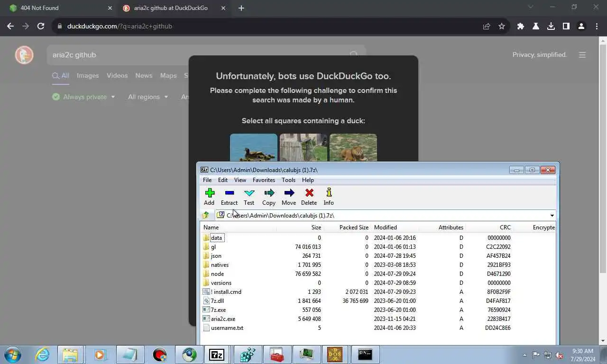Image resolution: width=607 pixels, height=364 pixels.
Task: Click the Copy toolbar icon
Action: 269,197
